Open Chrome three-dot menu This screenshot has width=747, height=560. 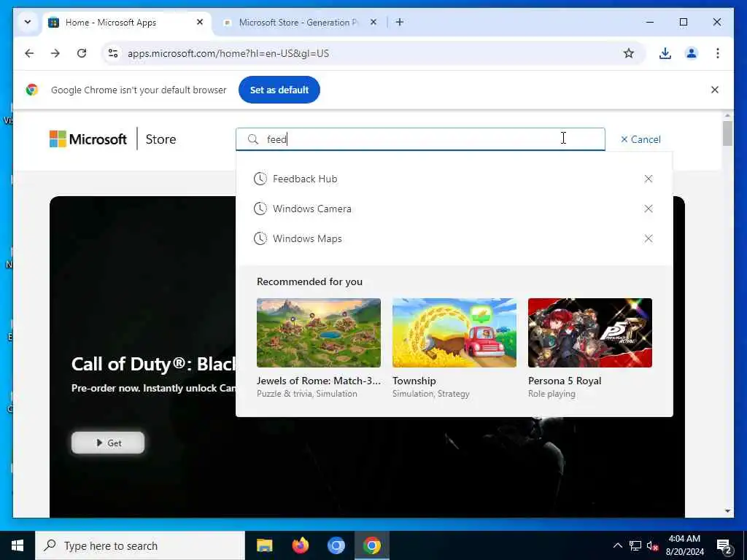(718, 53)
